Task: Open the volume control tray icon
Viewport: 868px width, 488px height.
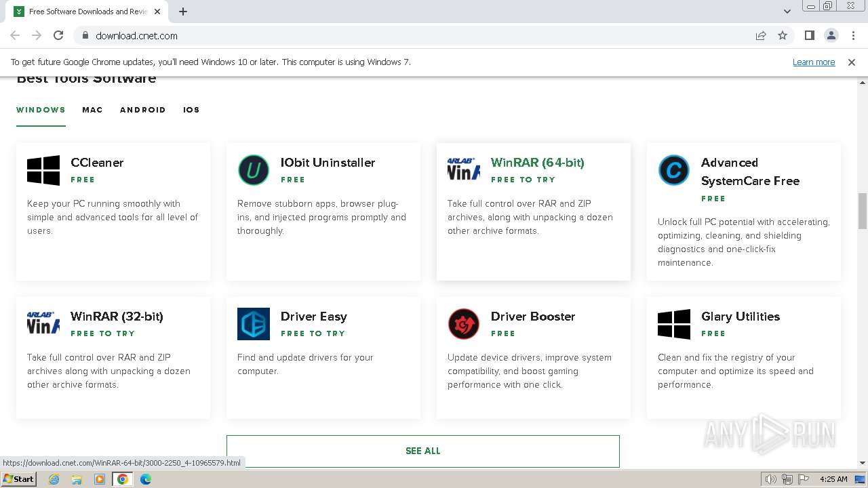Action: (771, 479)
